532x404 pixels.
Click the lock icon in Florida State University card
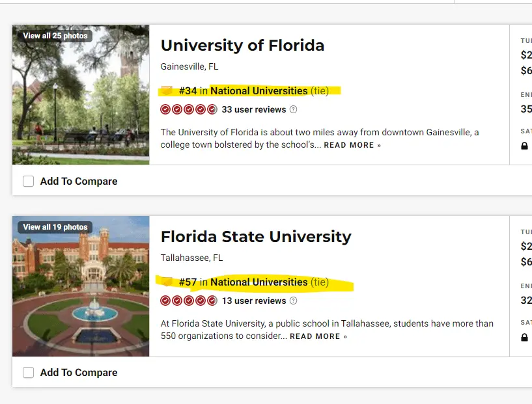tap(524, 337)
